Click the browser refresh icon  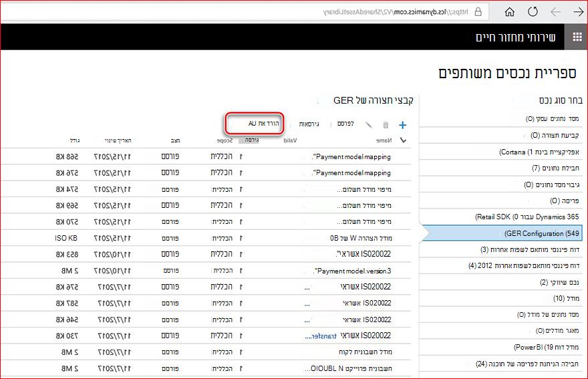[533, 12]
